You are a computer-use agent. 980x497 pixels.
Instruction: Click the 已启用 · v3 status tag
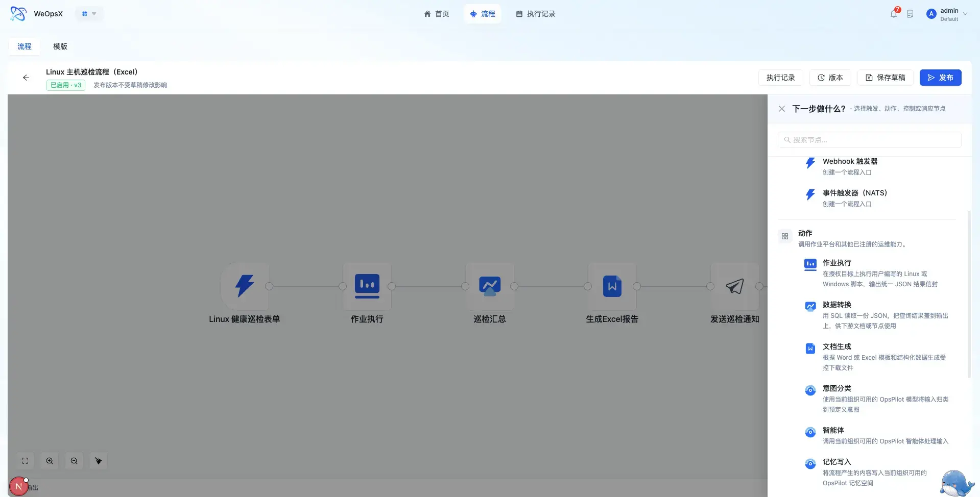tap(66, 85)
